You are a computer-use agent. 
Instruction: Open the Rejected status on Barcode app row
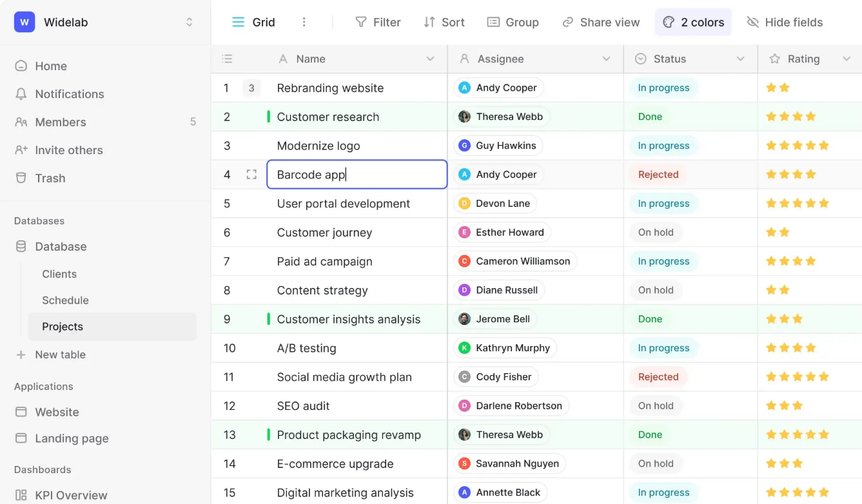click(x=658, y=175)
